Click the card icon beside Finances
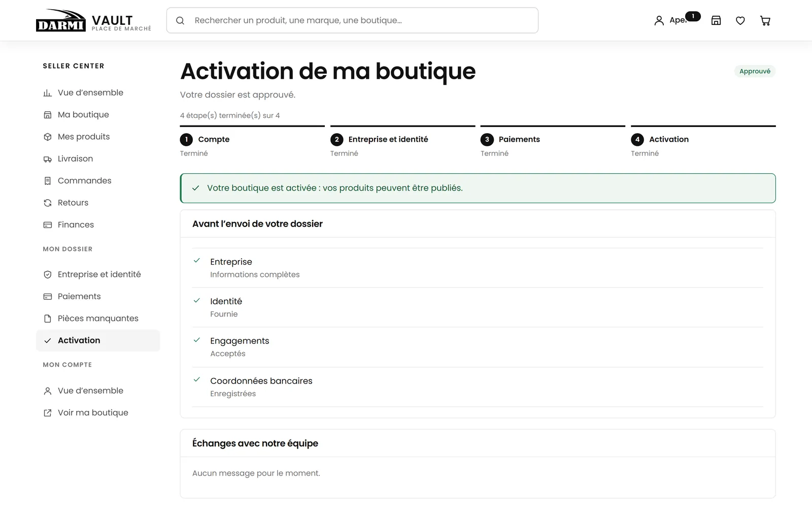The image size is (812, 508). click(48, 225)
